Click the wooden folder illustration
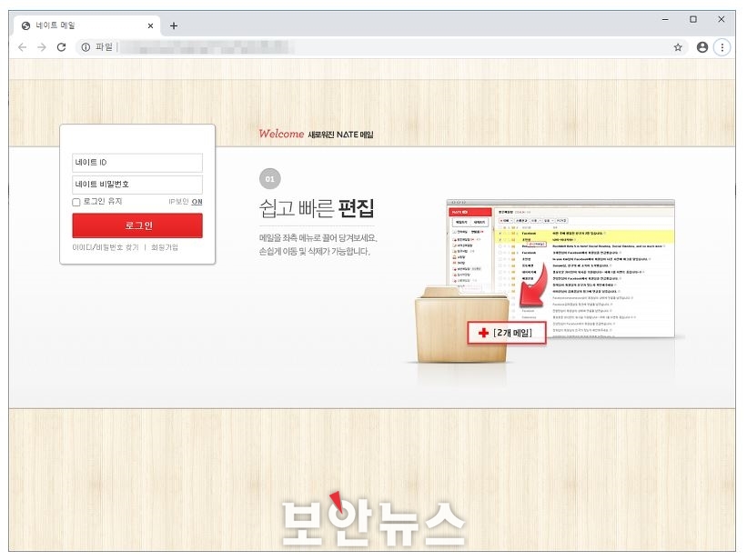The width and height of the screenshot is (747, 560). [x=462, y=325]
